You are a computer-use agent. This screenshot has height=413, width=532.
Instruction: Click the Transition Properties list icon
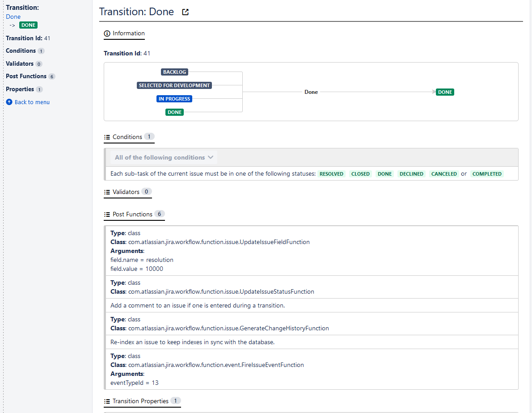pos(107,401)
